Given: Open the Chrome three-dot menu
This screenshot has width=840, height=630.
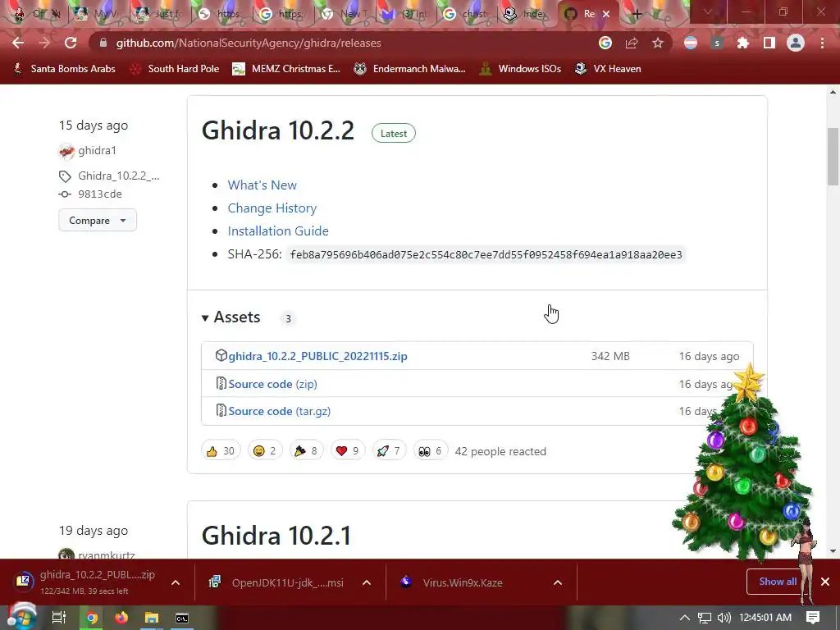Looking at the screenshot, I should click(x=822, y=43).
